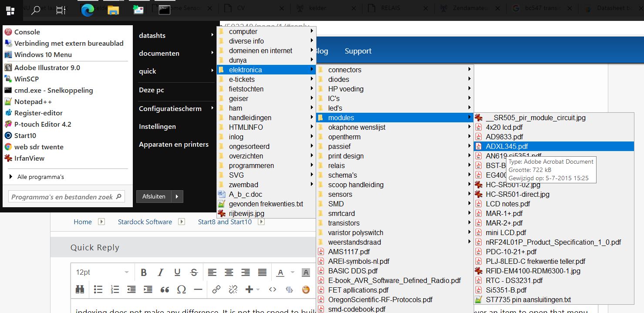Image resolution: width=644 pixels, height=313 pixels.
Task: Open RTC - DS3231.pdf
Action: click(x=553, y=280)
